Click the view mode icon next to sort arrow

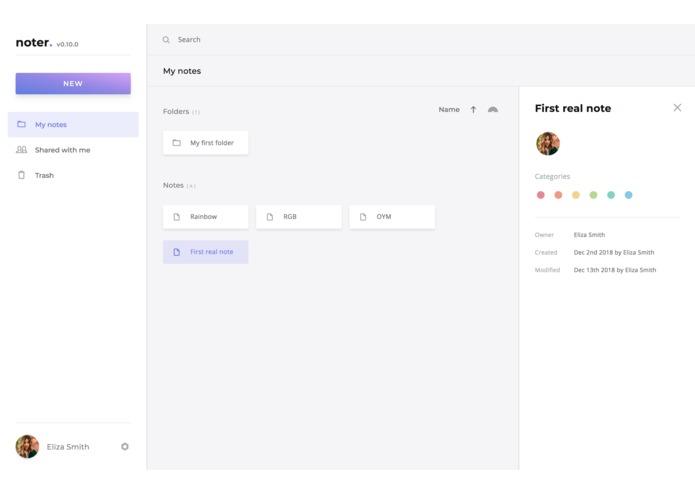pyautogui.click(x=493, y=109)
